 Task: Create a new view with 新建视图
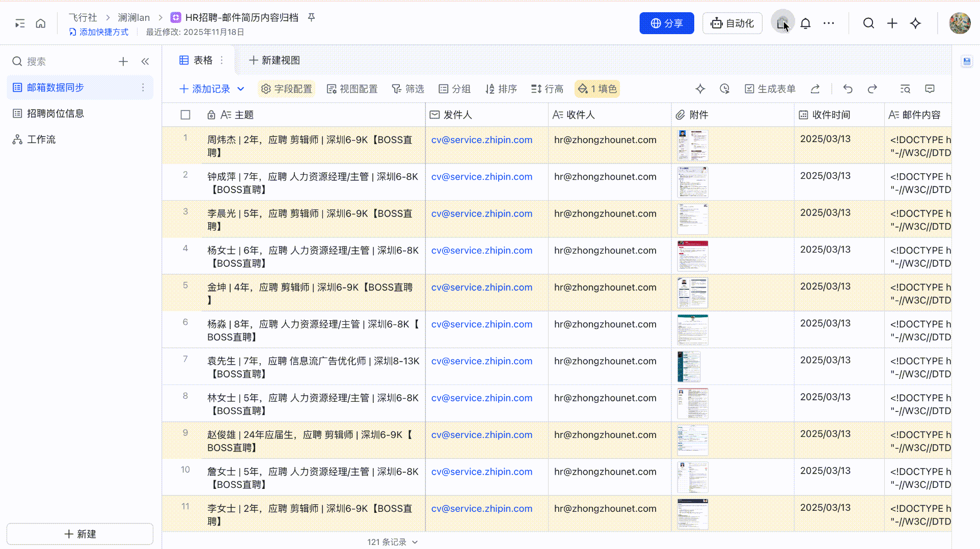point(274,60)
